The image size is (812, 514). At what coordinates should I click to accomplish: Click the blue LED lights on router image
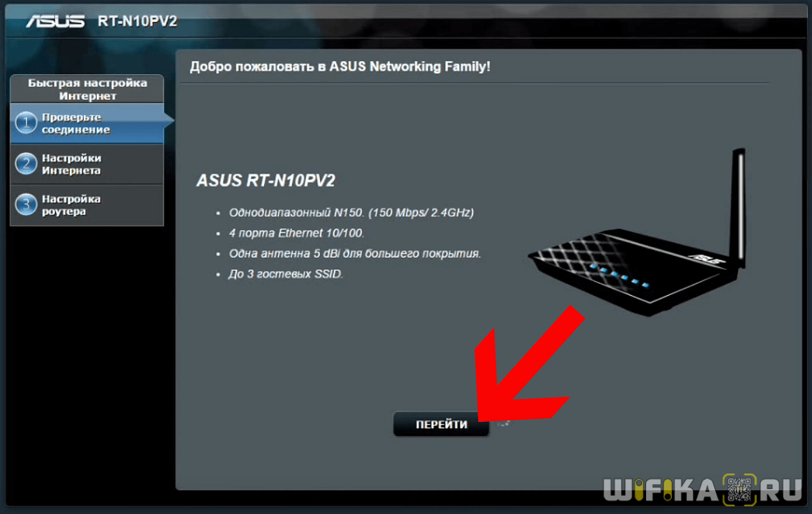[x=619, y=275]
